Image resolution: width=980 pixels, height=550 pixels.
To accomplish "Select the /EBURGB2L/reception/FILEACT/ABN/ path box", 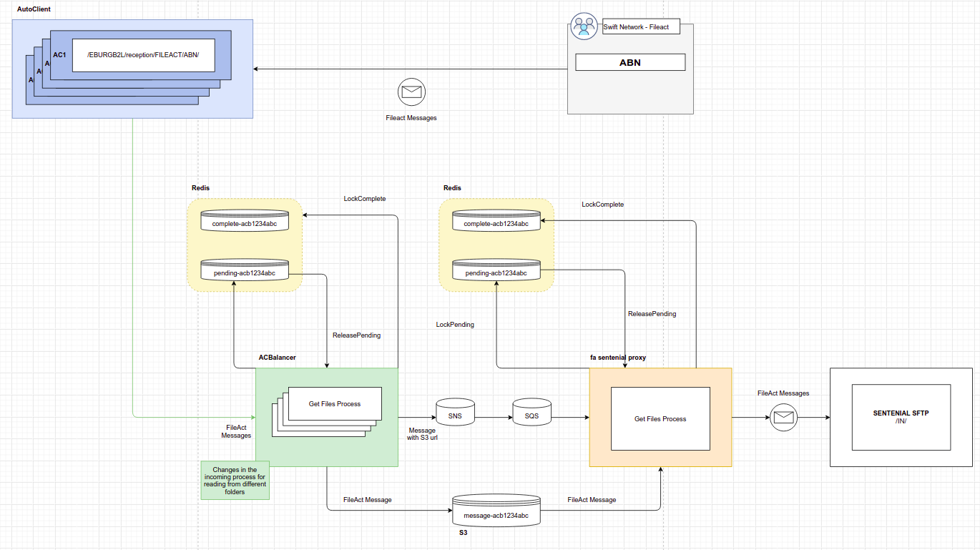I will [x=143, y=55].
